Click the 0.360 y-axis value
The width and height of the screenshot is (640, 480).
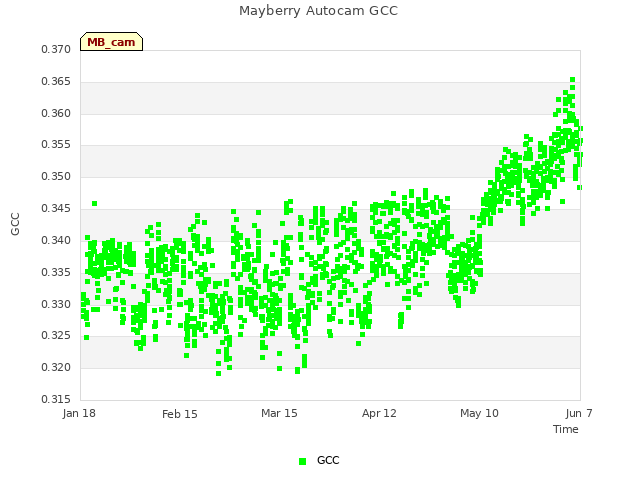pos(56,113)
